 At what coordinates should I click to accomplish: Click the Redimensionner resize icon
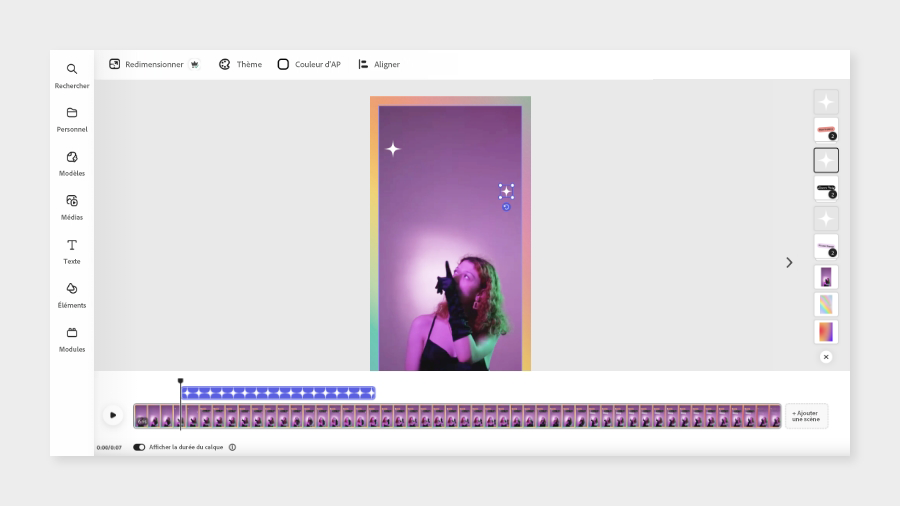(x=114, y=64)
